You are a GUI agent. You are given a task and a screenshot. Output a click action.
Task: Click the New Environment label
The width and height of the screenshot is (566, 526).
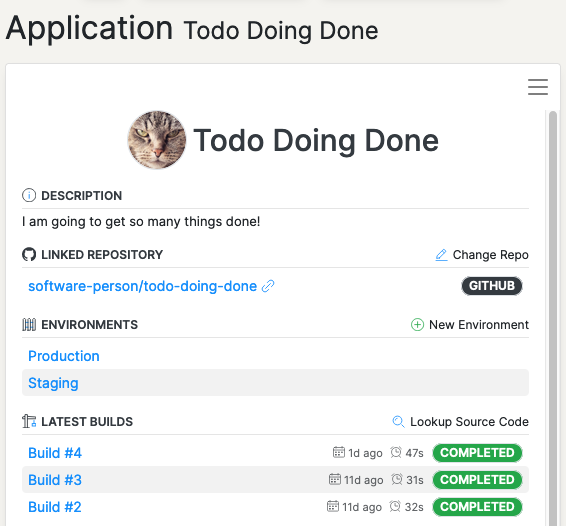tap(479, 325)
